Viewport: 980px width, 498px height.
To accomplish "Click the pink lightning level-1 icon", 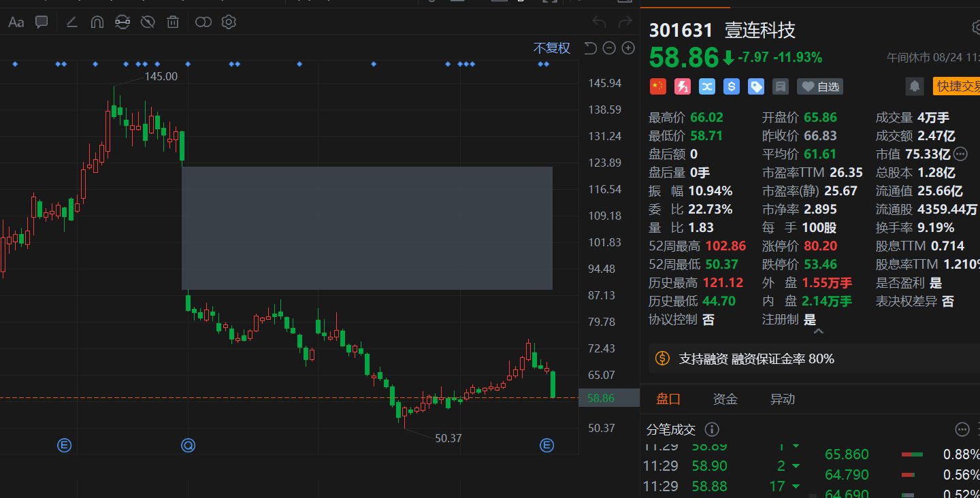I will click(682, 86).
